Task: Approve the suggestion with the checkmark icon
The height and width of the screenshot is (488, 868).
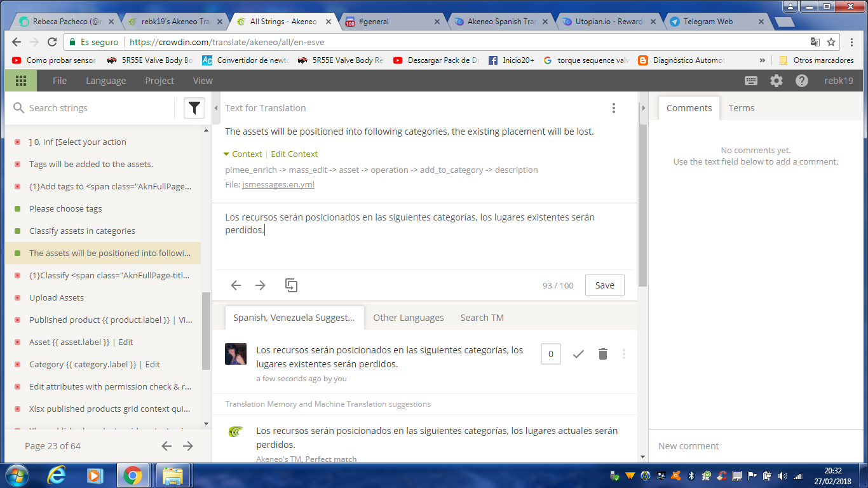Action: pos(578,354)
